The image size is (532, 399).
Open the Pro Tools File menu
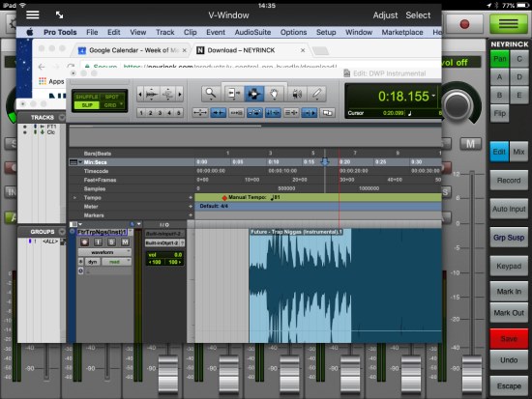coord(92,32)
